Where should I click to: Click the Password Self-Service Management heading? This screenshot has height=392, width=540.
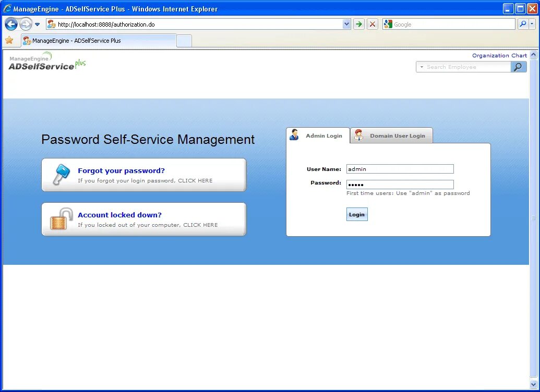click(148, 140)
